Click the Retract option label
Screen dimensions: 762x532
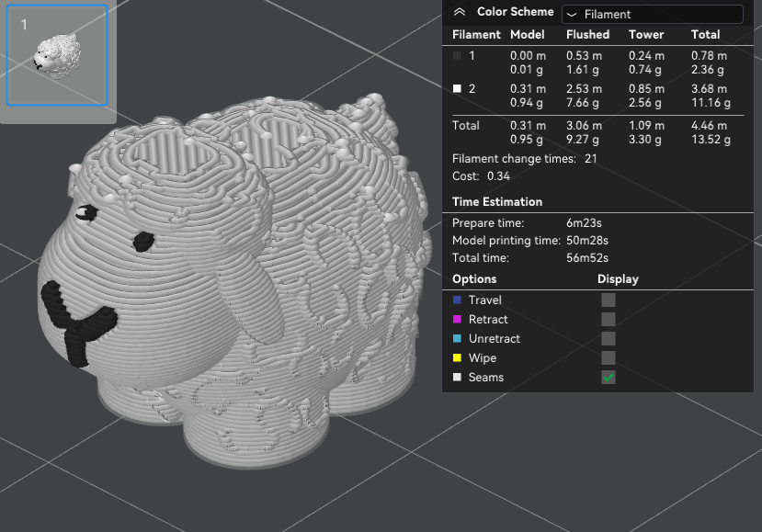point(488,319)
